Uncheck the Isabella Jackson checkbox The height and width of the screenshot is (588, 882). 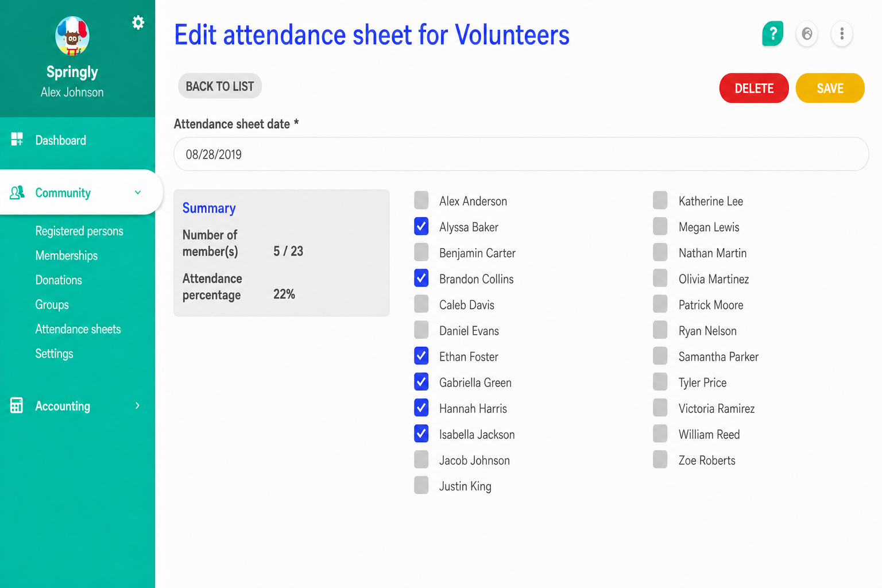[421, 434]
